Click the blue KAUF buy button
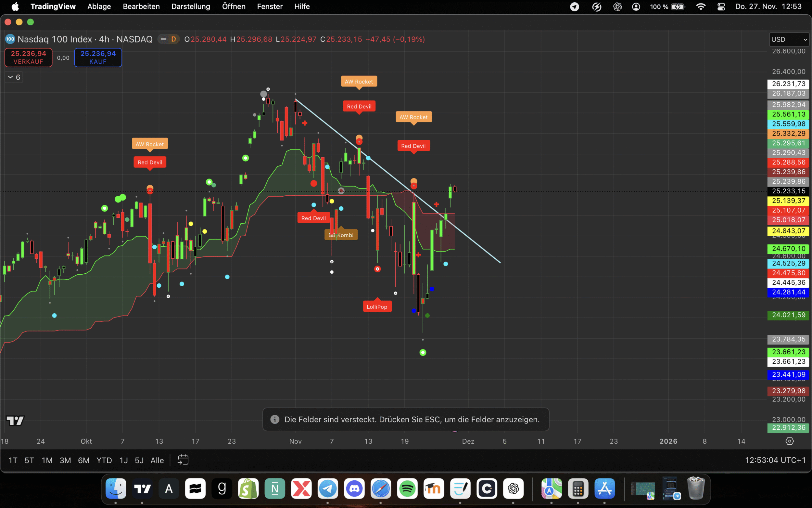The image size is (812, 508). pyautogui.click(x=98, y=58)
